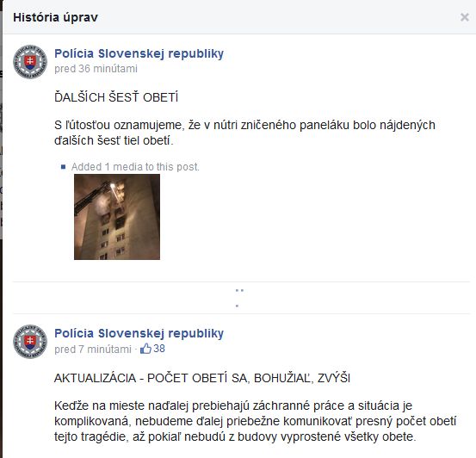The image size is (476, 458).
Task: Click the "pred 7 minútami" timestamp
Action: pos(93,350)
